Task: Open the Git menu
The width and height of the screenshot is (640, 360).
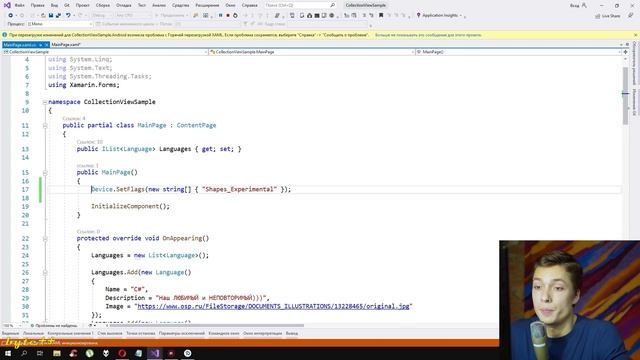Action: [67, 5]
